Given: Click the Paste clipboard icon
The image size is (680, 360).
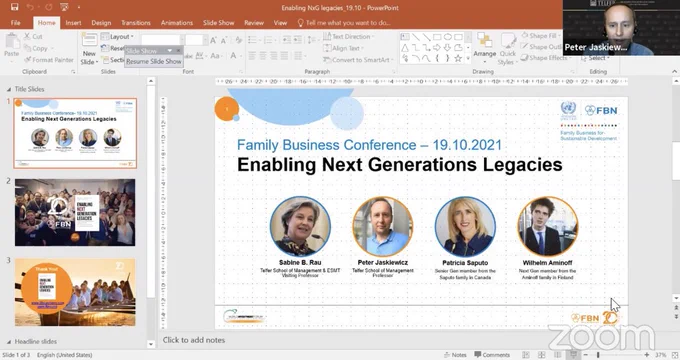Looking at the screenshot, I should (x=12, y=42).
